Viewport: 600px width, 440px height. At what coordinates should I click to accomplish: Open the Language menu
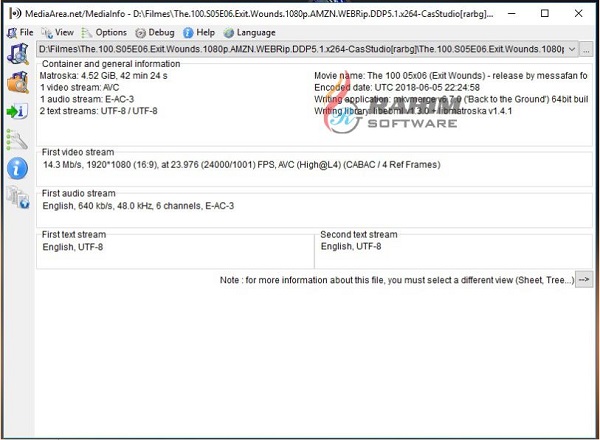coord(249,33)
